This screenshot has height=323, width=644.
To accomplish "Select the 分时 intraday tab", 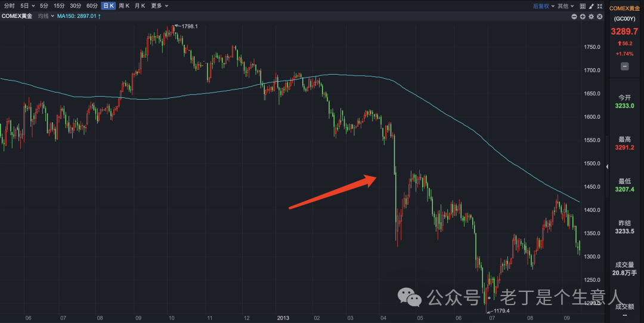I will pos(10,6).
